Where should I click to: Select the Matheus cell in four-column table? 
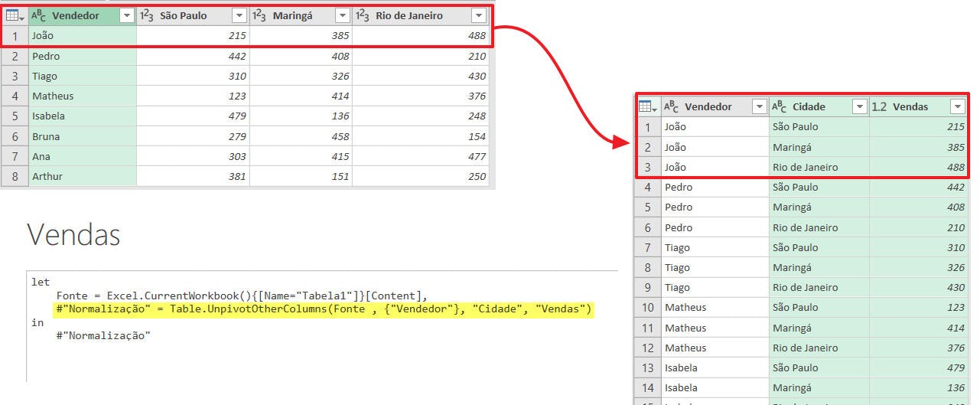[83, 96]
